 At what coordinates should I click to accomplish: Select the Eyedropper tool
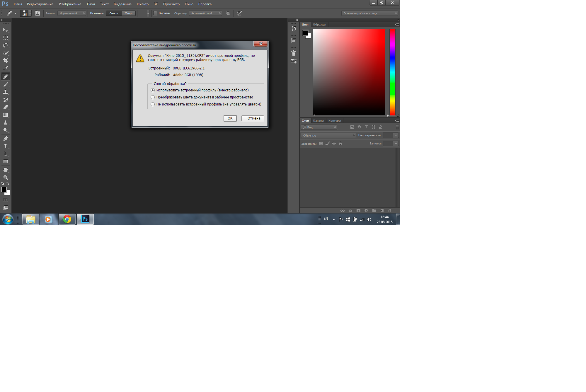click(x=6, y=69)
